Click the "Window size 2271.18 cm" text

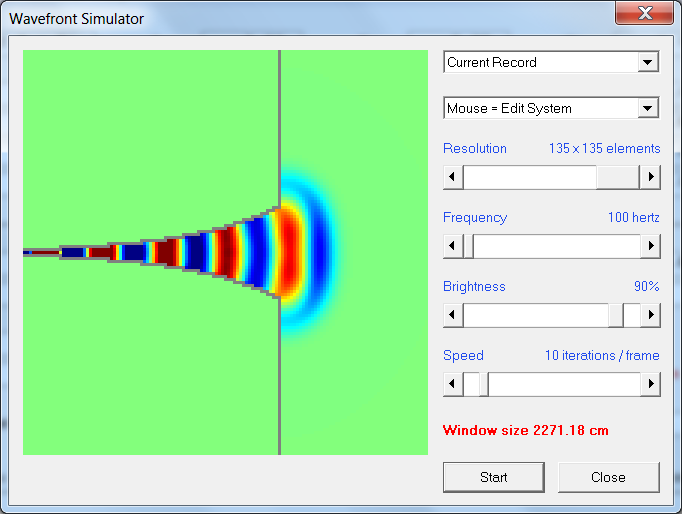click(x=525, y=430)
